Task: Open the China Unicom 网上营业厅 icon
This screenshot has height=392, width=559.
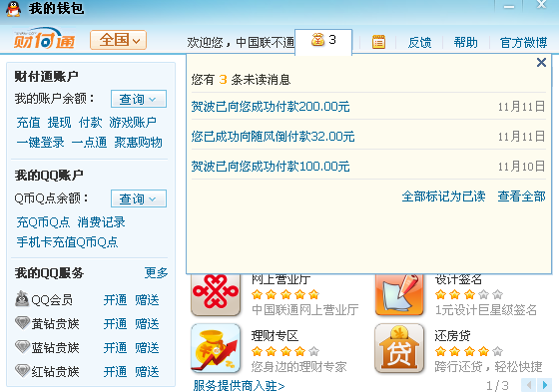Action: pos(216,295)
